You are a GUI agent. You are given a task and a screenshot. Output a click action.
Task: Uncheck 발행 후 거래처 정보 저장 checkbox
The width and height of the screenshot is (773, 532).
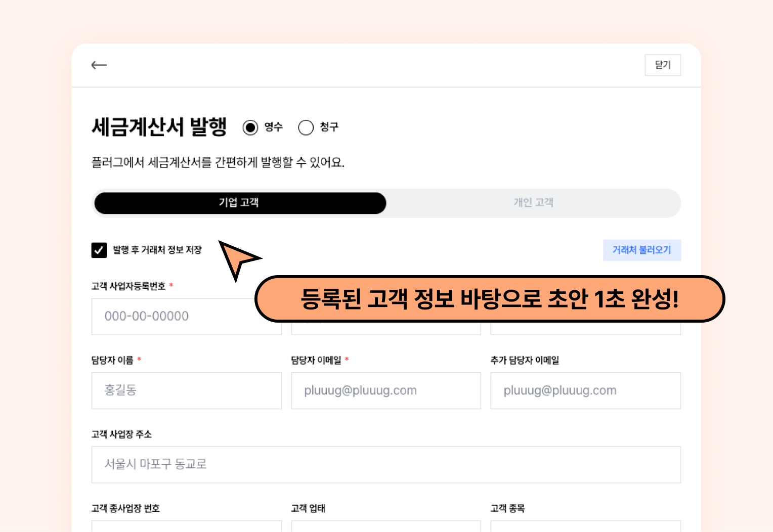[99, 250]
